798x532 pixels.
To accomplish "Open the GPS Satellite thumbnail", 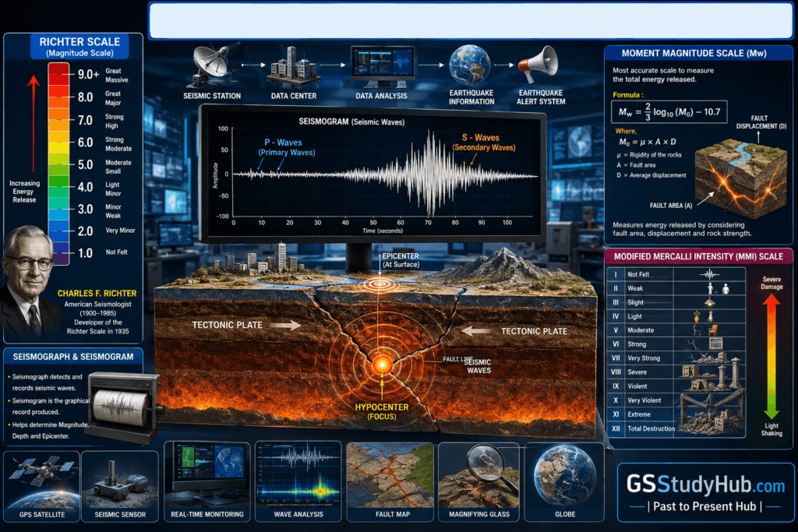I will [42, 487].
